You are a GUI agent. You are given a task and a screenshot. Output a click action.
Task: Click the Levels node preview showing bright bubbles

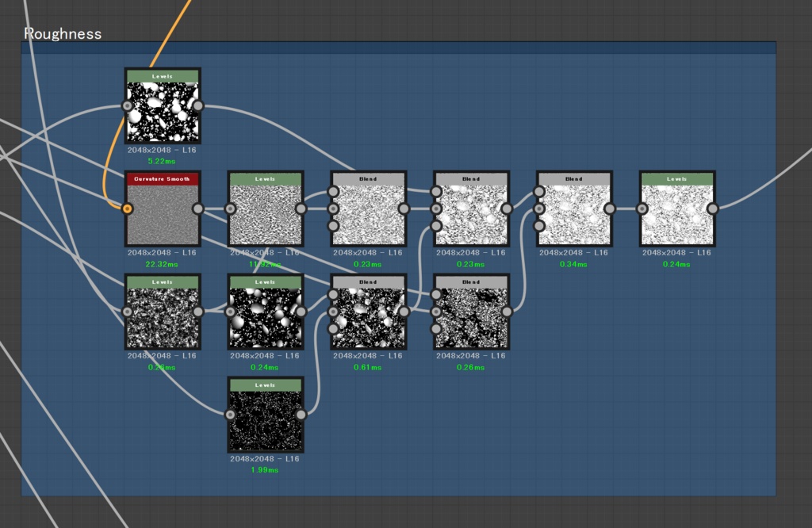tap(266, 313)
